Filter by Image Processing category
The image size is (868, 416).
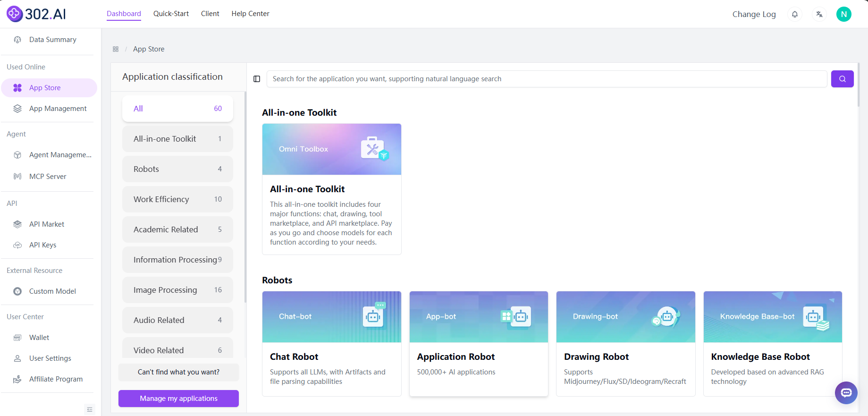[x=177, y=290]
